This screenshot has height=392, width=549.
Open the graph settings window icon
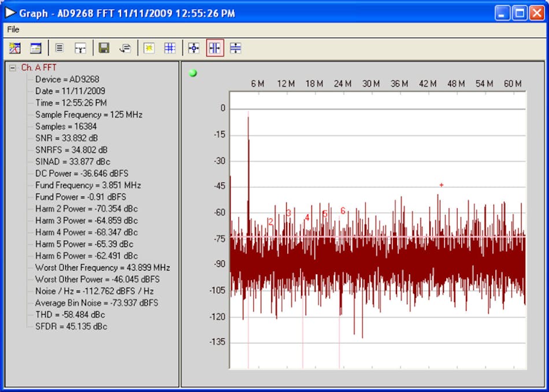(35, 48)
